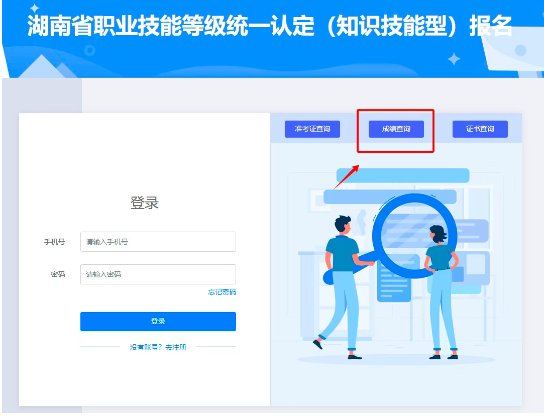The height and width of the screenshot is (416, 544).
Task: Open the 证书查询 certificate lookup
Action: [x=480, y=129]
